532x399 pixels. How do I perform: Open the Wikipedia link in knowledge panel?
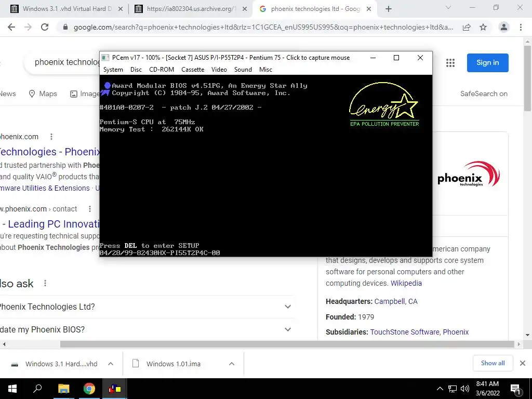tap(406, 283)
